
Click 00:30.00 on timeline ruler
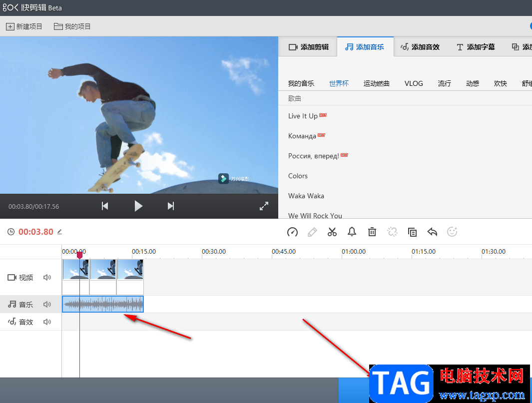(214, 251)
